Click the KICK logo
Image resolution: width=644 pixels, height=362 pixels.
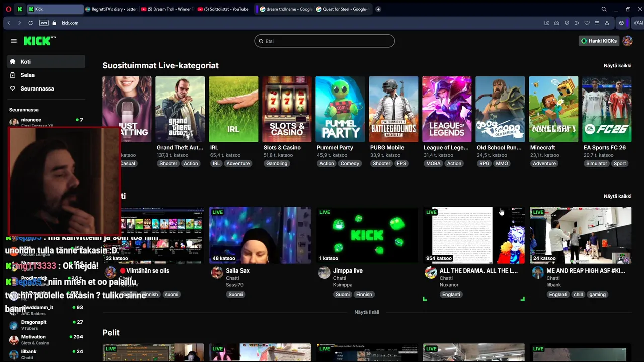pyautogui.click(x=39, y=41)
